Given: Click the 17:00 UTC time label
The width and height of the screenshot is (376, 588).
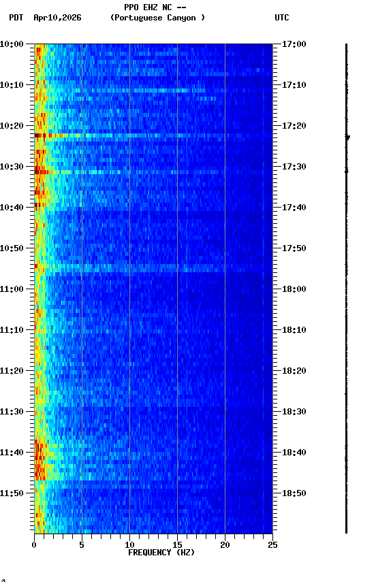Looking at the screenshot, I should click(294, 44).
